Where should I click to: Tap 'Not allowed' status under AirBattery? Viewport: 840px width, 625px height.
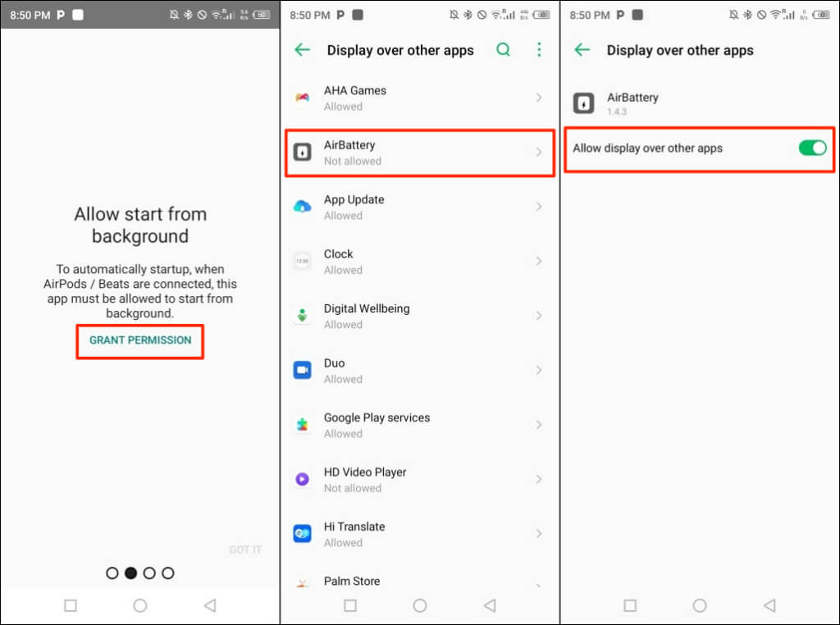(353, 162)
